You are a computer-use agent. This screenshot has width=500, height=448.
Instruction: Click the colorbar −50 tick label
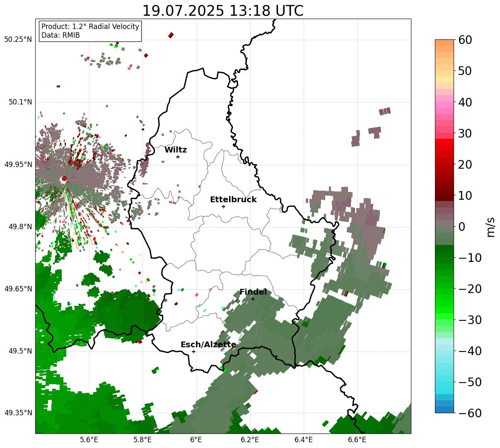pos(470,382)
